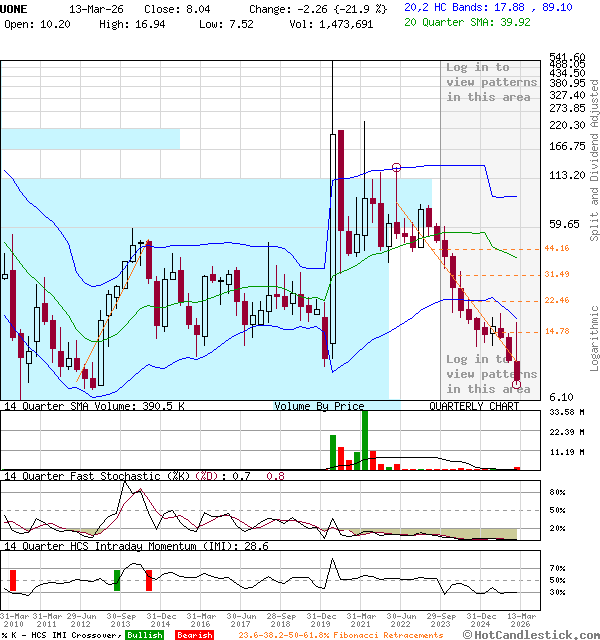Click the circle marker at the latest low candle

tap(516, 384)
